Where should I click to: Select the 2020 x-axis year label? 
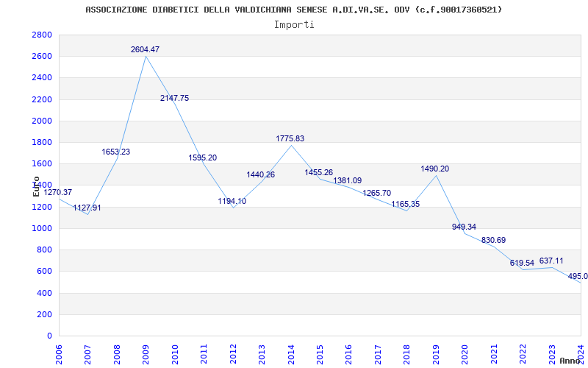coord(465,354)
